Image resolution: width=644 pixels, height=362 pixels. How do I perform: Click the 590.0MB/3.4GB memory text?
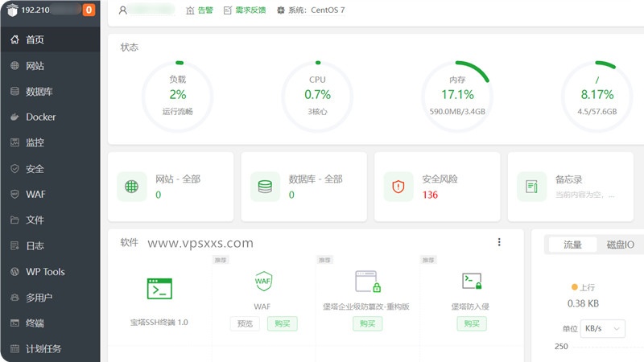pos(457,112)
